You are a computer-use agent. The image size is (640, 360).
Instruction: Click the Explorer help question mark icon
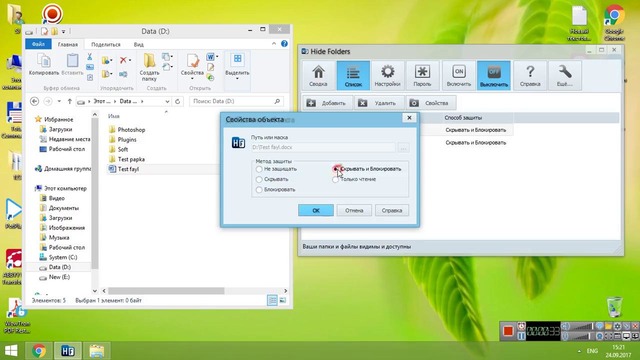[x=284, y=44]
